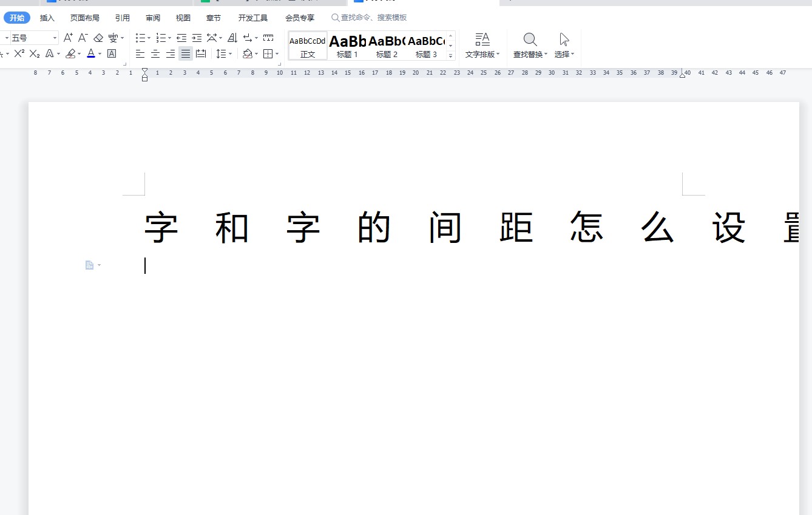
Task: Open the 章节 tab
Action: pos(214,18)
